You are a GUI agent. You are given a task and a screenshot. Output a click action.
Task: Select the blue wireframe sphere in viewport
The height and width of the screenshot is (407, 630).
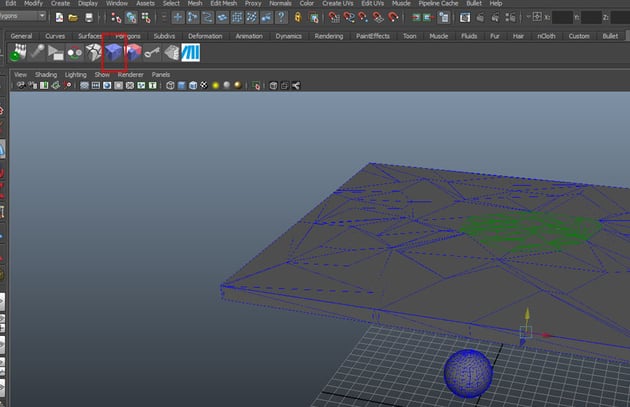point(468,372)
